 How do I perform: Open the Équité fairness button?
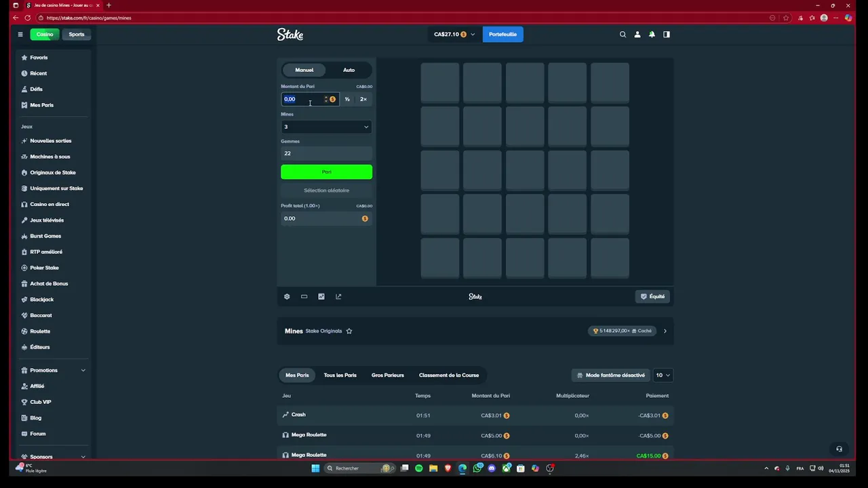coord(653,296)
